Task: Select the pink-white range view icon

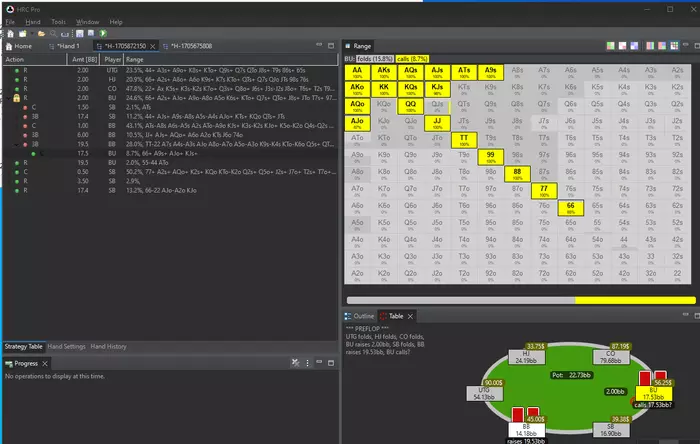Action: click(x=622, y=46)
